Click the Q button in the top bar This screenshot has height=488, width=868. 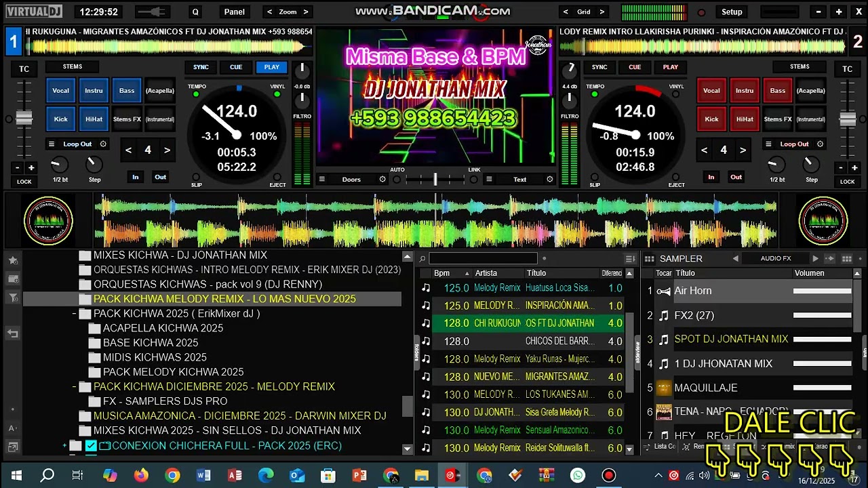196,12
